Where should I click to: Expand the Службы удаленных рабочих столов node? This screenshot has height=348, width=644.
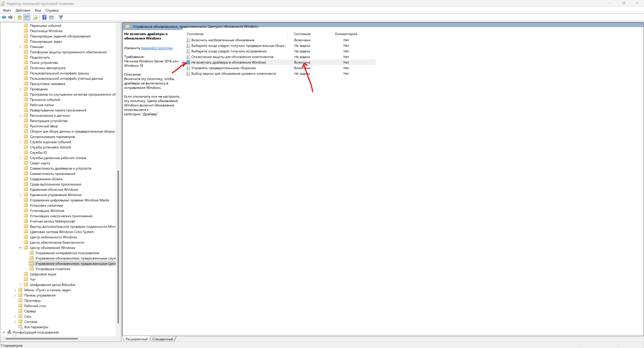[x=20, y=158]
